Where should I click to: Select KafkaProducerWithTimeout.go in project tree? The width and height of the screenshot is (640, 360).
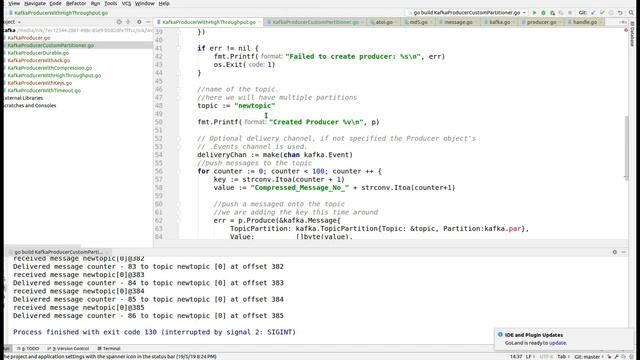click(44, 90)
